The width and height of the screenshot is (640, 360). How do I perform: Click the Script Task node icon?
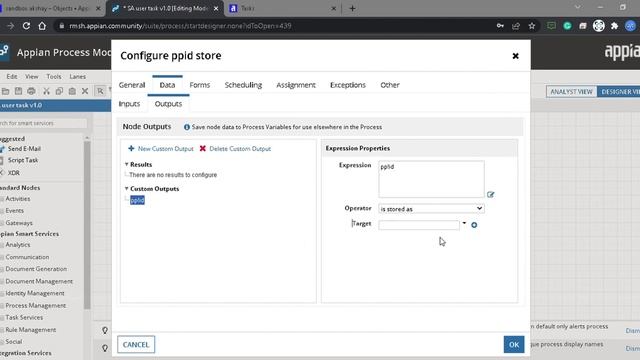(x=2, y=160)
